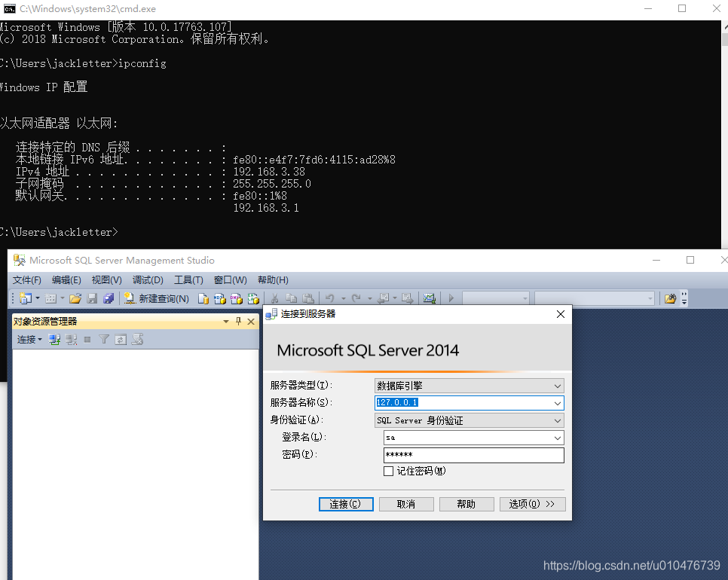Viewport: 728px width, 580px height.
Task: Open the 服务器名称 dropdown arrow
Action: [x=558, y=403]
